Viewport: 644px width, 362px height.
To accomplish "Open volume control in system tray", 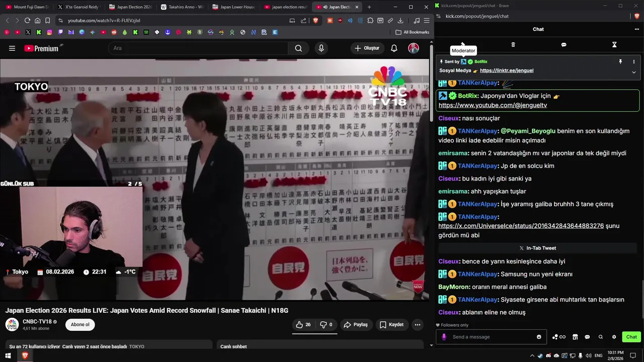I will pyautogui.click(x=589, y=355).
